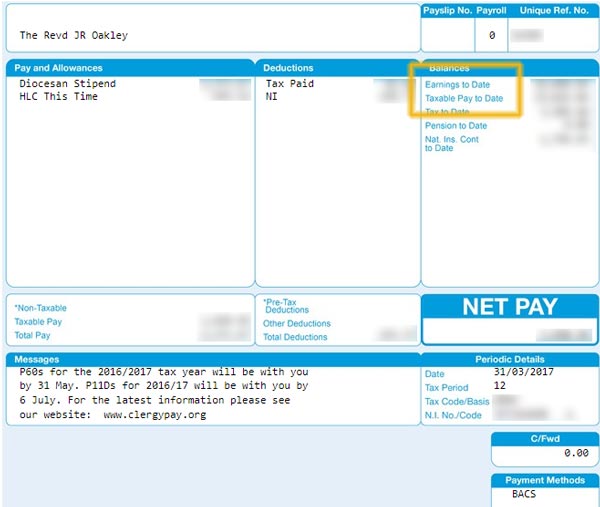Click the 'Other Deductions' label
Viewport: 600px width, 507px height.
(x=297, y=323)
